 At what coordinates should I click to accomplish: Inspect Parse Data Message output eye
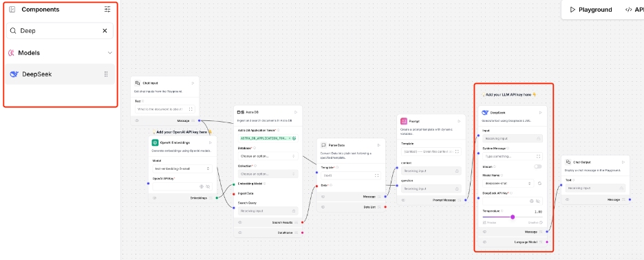[323, 197]
